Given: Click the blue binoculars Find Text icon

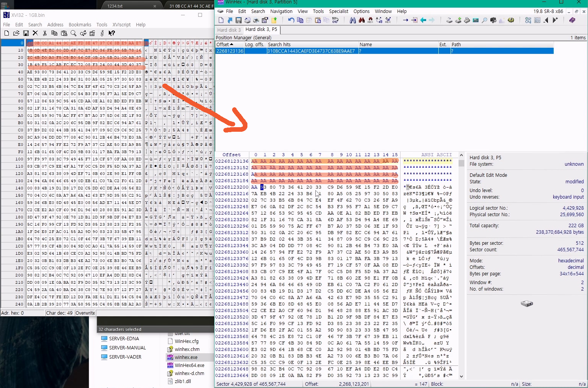Looking at the screenshot, I should [352, 20].
